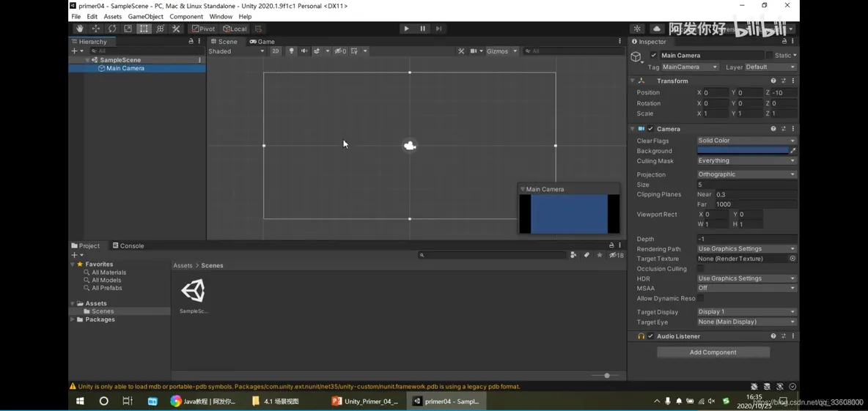Viewport: 868px width, 411px height.
Task: Switch to the Scene tab
Action: [224, 42]
